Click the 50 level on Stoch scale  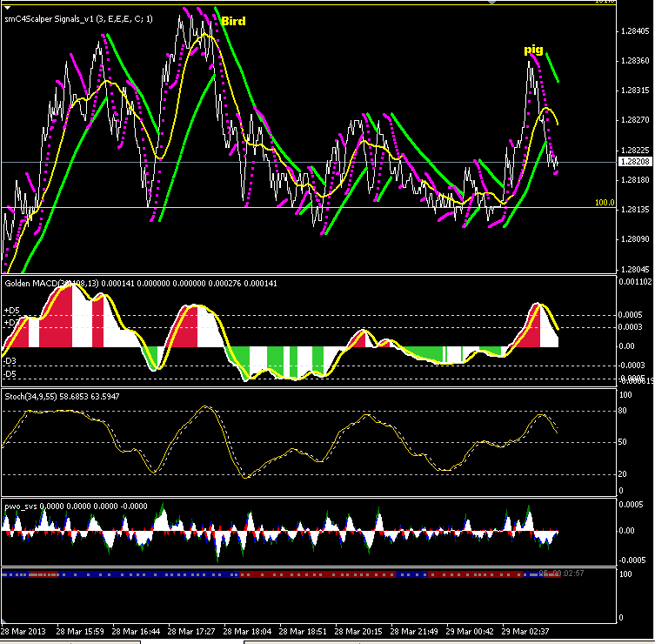coord(623,442)
